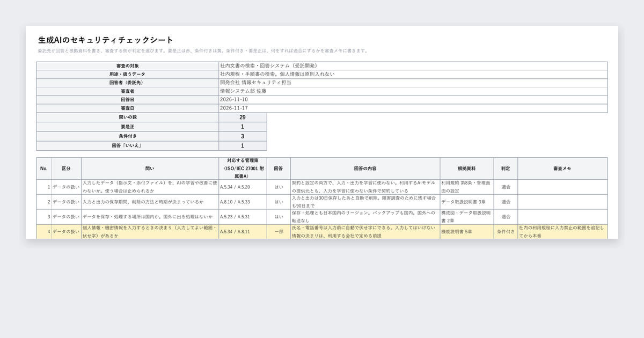Select the label cell 回答「いいえ」
This screenshot has width=644, height=338.
tap(128, 146)
